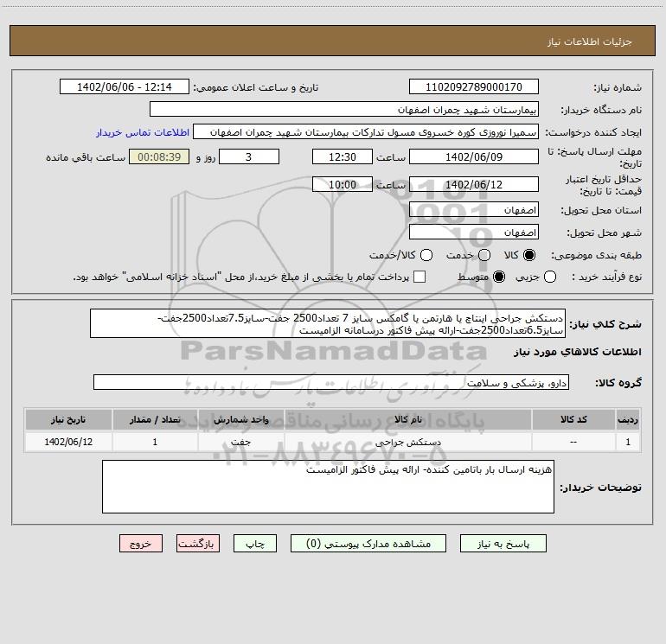This screenshot has width=666, height=644.
Task: Click the response deadline date 1402/06/09
Action: [x=474, y=157]
